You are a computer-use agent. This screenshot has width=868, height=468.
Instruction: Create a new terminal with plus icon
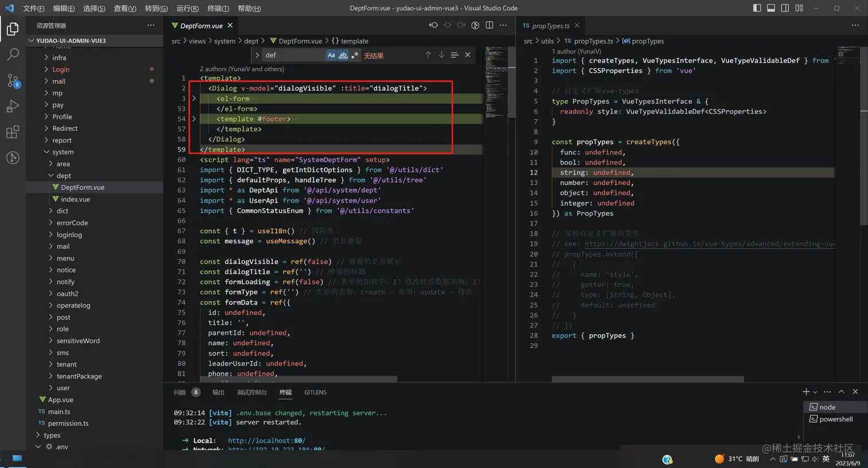(x=806, y=392)
